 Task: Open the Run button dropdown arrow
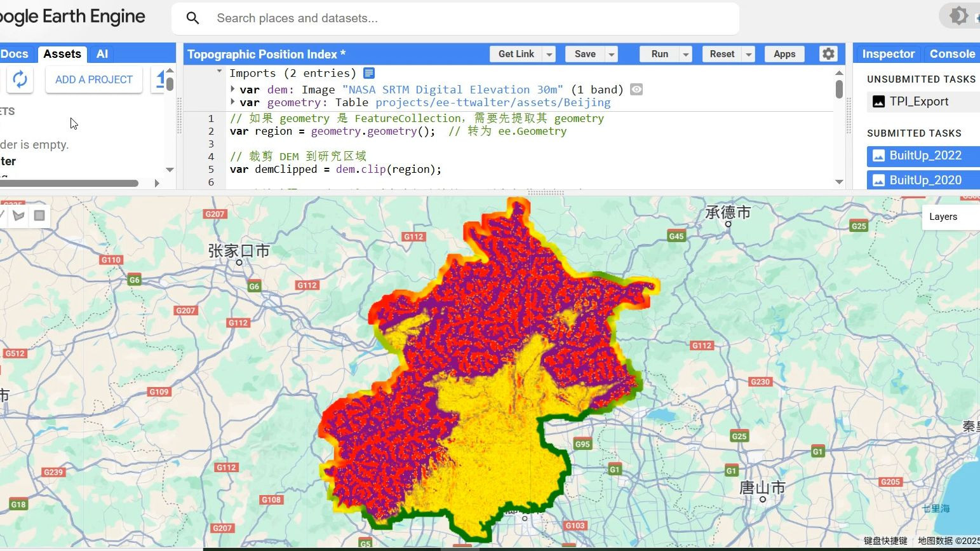tap(685, 54)
